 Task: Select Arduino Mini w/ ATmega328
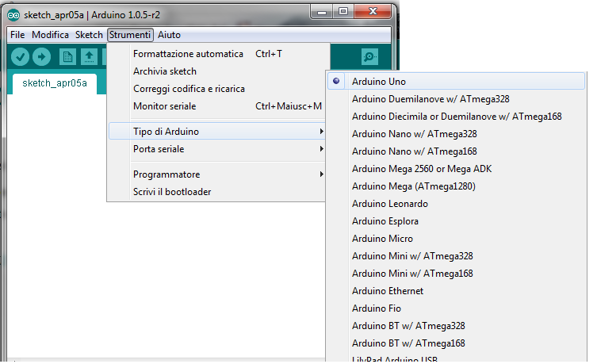click(x=456, y=256)
